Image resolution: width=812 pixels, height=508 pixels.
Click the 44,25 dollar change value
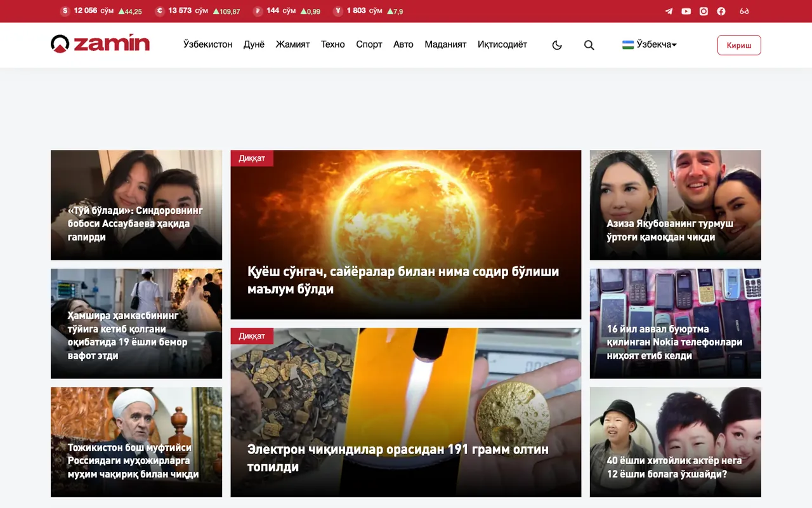(x=130, y=11)
